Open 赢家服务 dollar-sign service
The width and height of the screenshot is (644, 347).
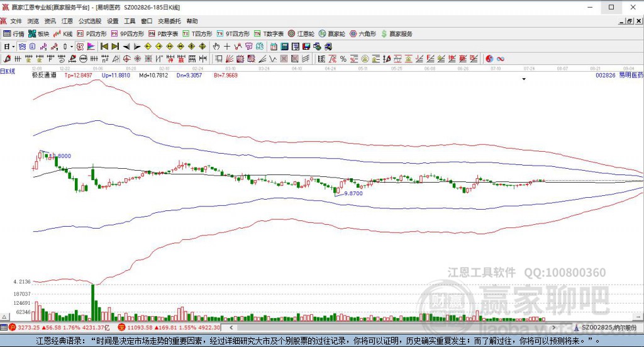tap(396, 34)
